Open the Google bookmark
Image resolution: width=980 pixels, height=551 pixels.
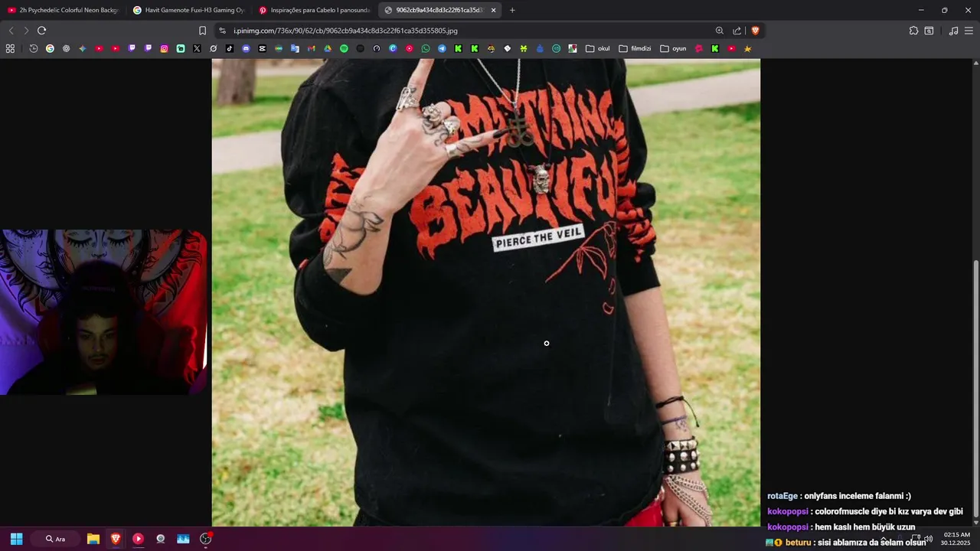(x=50, y=48)
